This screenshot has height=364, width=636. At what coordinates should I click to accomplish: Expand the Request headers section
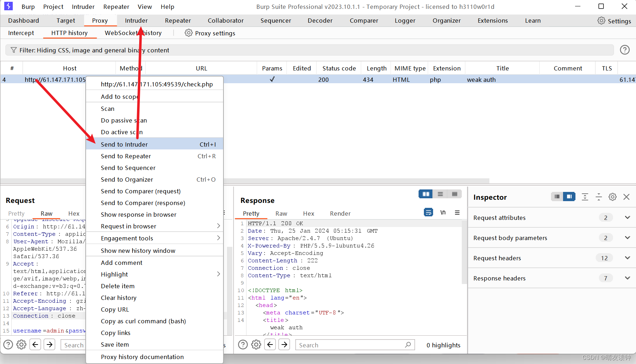(x=628, y=258)
